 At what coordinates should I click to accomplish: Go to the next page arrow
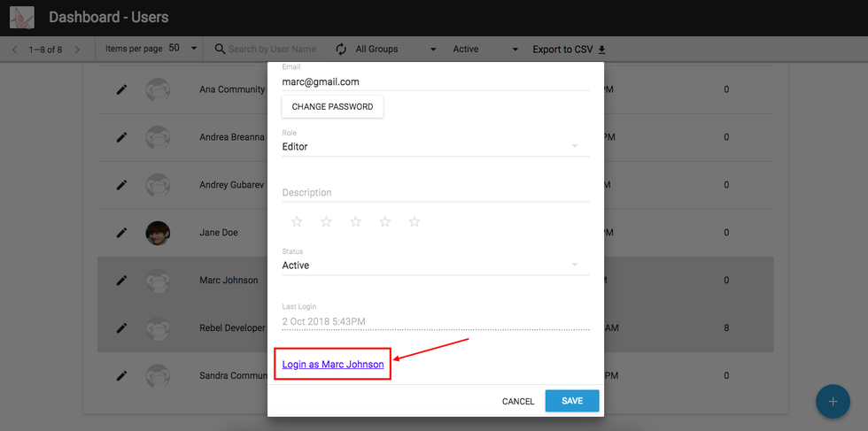77,50
